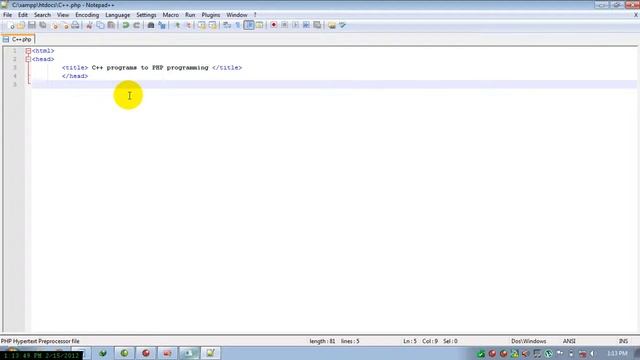
Task: Open Find with the binoculars icon
Action: point(151,25)
